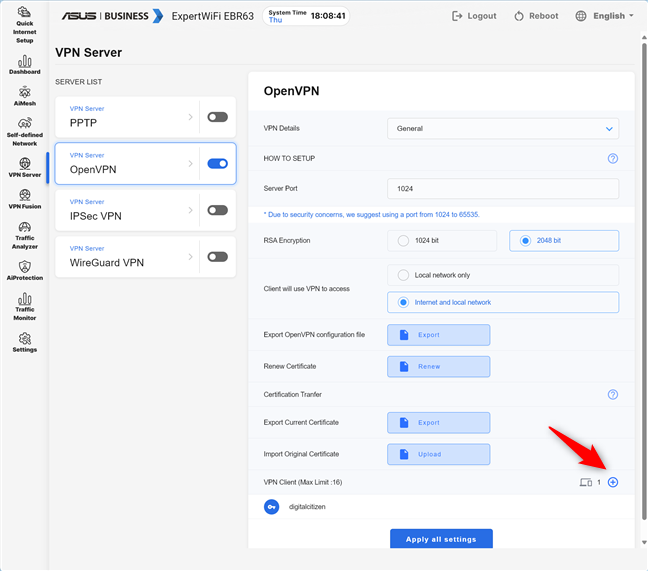Open Traffic Analyzer in sidebar

(25, 234)
